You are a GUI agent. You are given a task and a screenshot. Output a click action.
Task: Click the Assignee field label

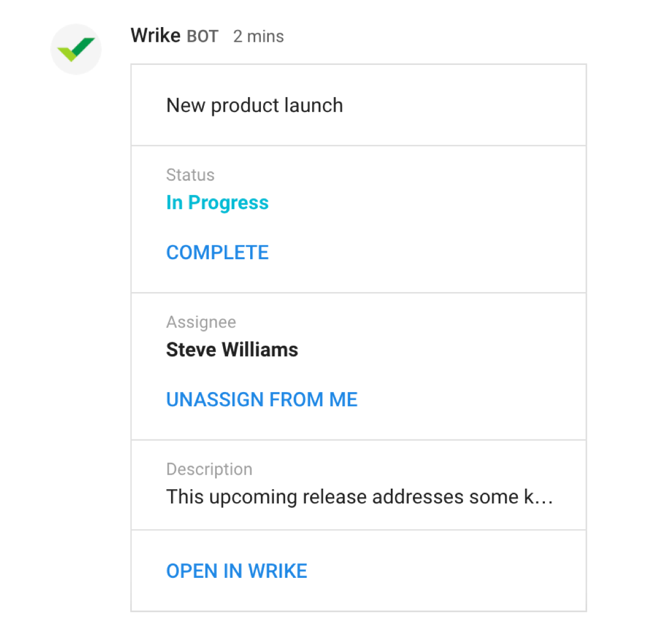point(201,322)
